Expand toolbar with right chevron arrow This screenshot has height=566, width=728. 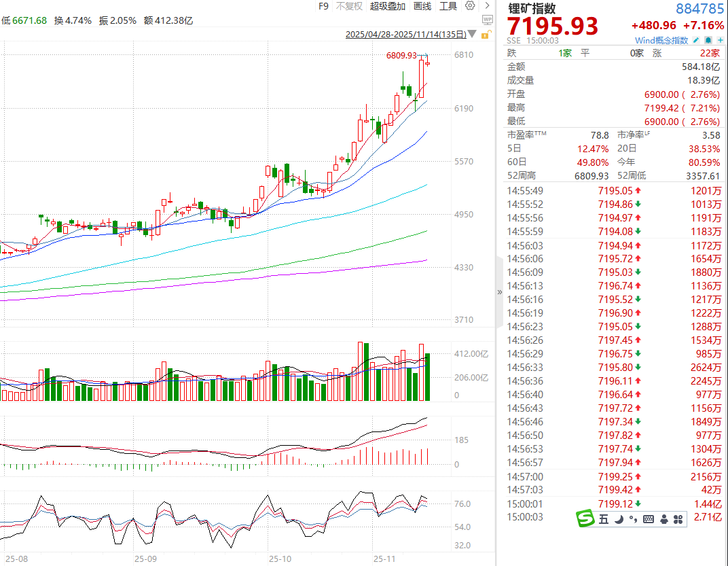(x=487, y=6)
